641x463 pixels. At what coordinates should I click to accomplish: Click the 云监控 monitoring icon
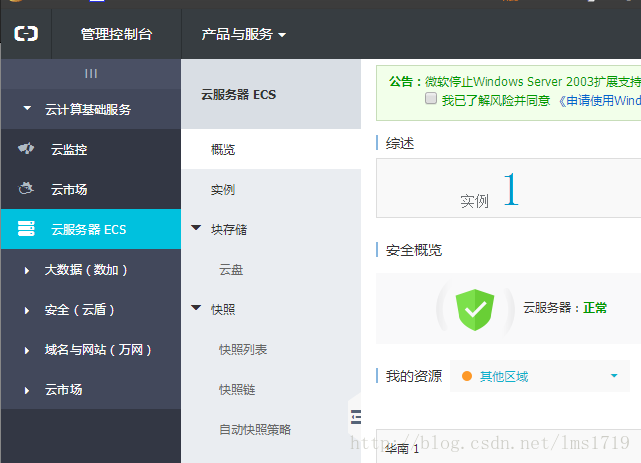tap(27, 149)
